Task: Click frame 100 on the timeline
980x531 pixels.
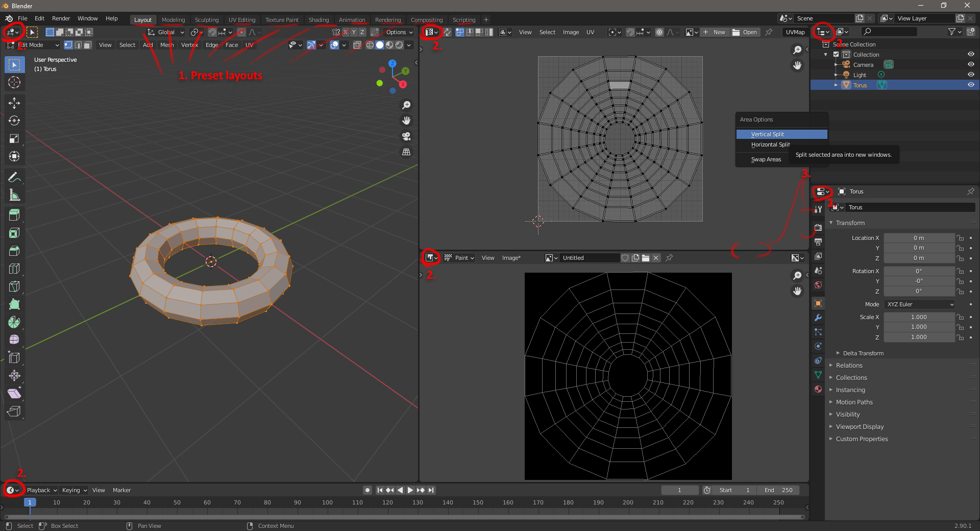Action: coord(327,502)
